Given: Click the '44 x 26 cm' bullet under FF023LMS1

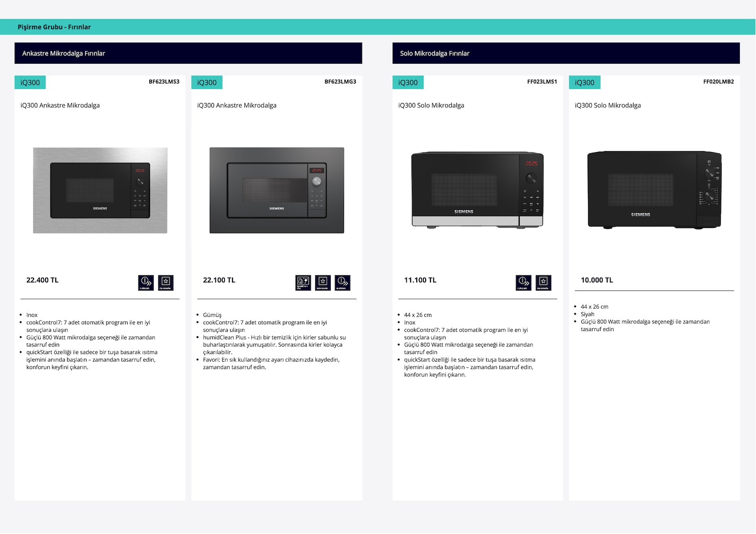Looking at the screenshot, I should (418, 315).
